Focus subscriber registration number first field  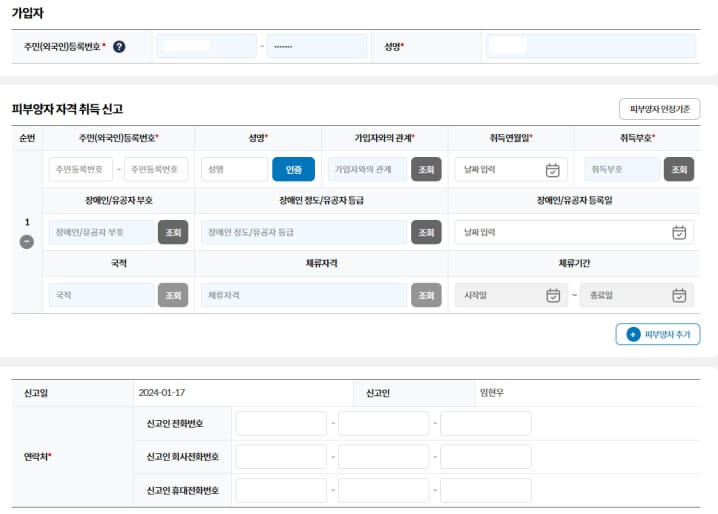tap(207, 46)
